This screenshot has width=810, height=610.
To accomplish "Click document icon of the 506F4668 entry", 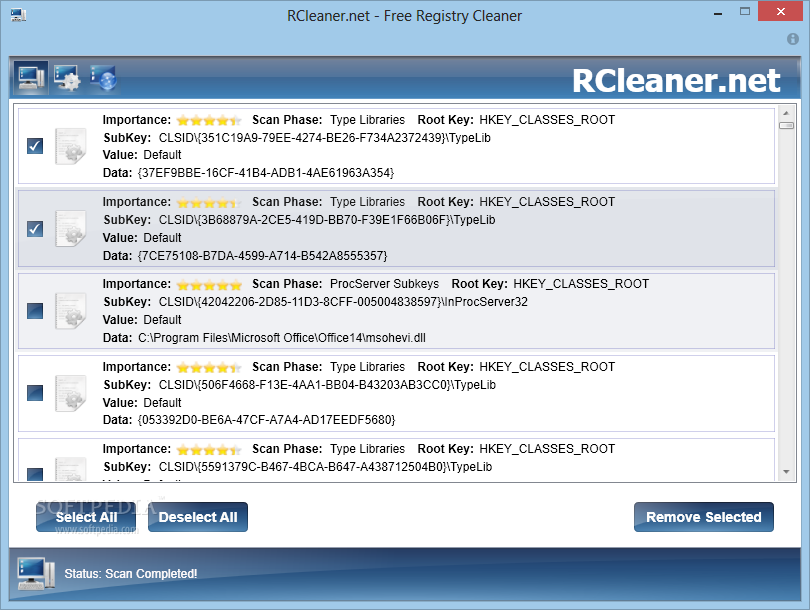I will click(70, 393).
